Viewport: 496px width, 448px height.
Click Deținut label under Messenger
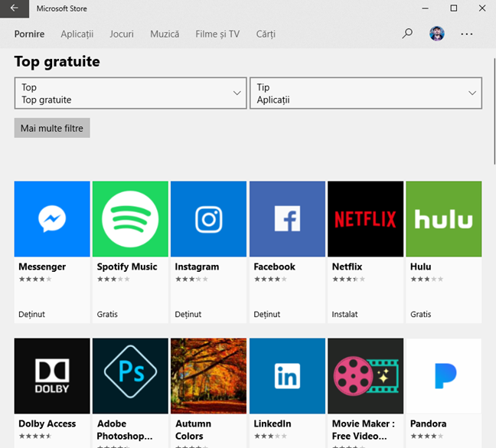click(x=31, y=314)
